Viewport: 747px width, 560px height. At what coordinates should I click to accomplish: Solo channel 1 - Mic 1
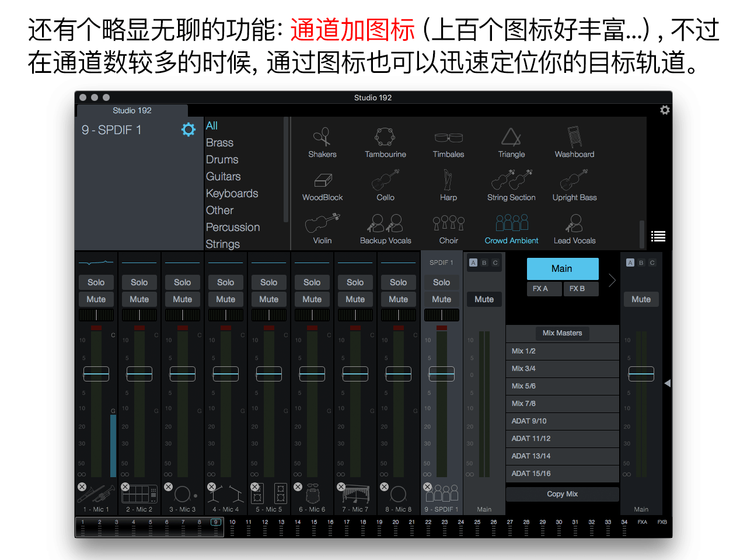(x=96, y=282)
